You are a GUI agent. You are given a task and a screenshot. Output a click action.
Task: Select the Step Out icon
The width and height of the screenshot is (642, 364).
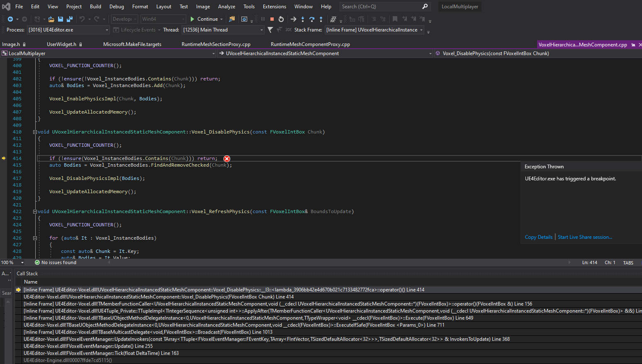[x=321, y=19]
